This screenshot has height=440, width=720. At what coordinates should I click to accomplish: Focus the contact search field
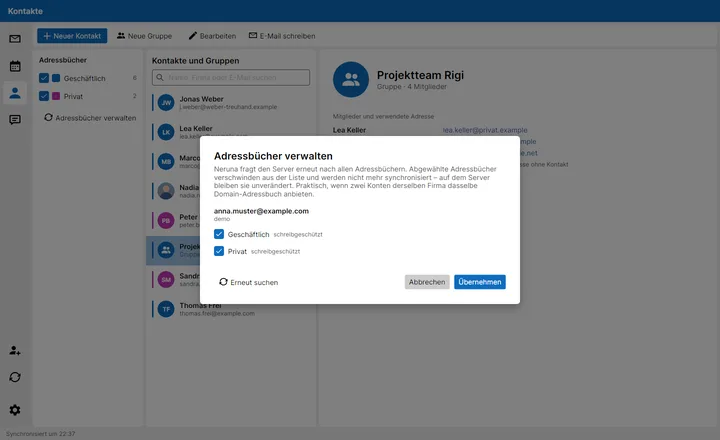231,77
